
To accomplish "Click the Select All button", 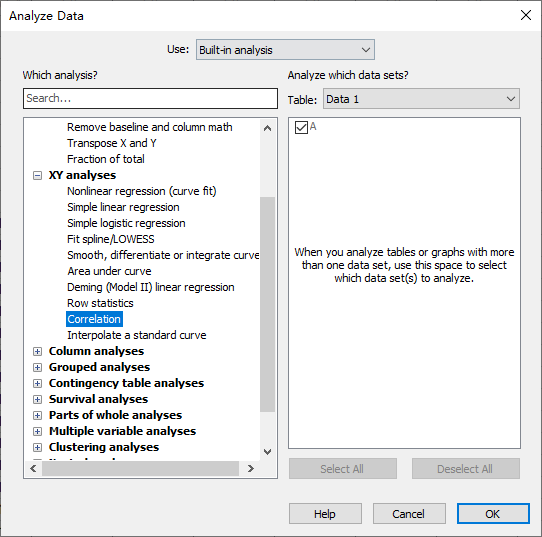I will pos(343,469).
